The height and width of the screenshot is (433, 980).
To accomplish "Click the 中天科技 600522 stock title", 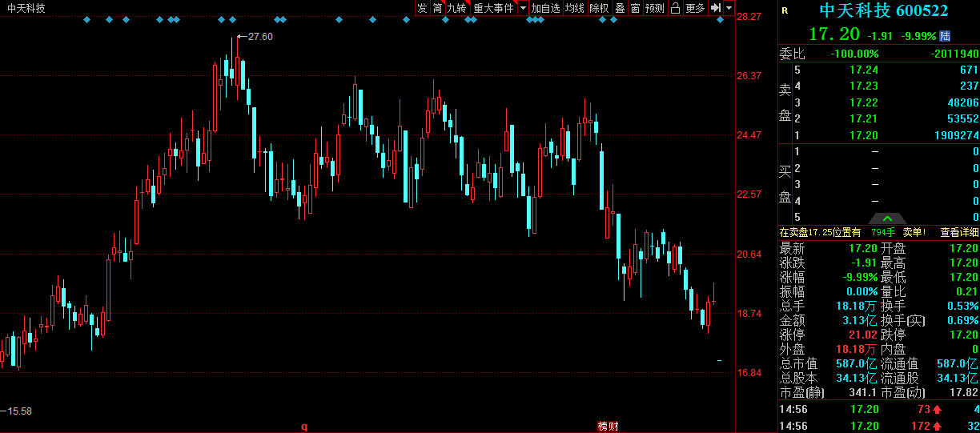I will (x=883, y=10).
